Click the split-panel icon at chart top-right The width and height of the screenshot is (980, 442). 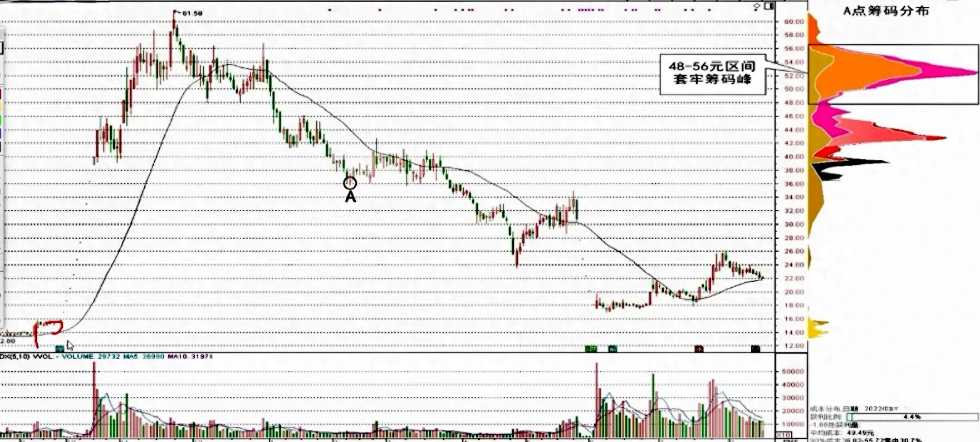tap(769, 6)
